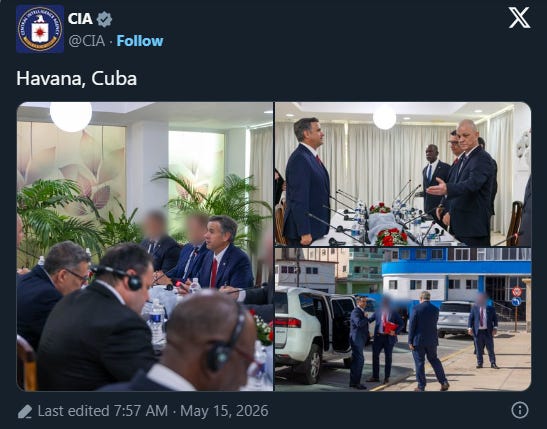This screenshot has width=547, height=429.
Task: Click the 'Last edited 7:57 AM' timestamp
Action: pos(103,411)
